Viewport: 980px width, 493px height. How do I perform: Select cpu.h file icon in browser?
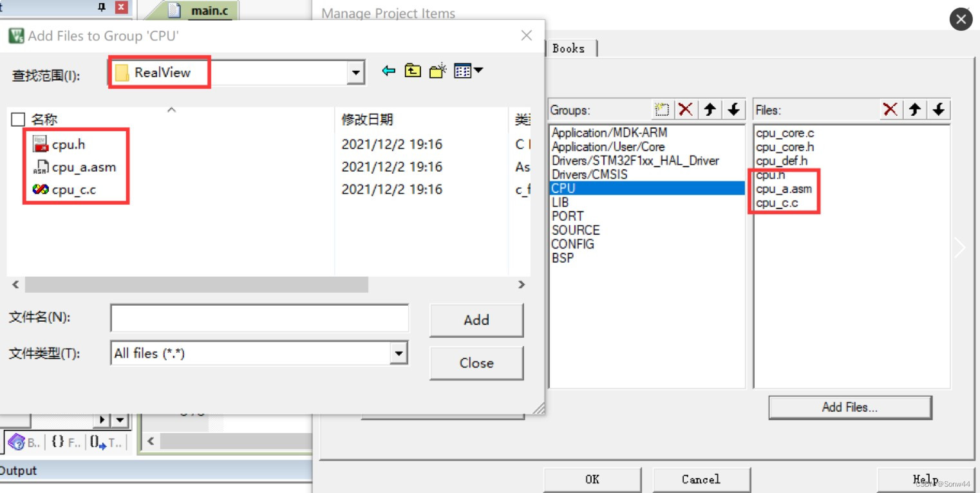click(x=41, y=144)
